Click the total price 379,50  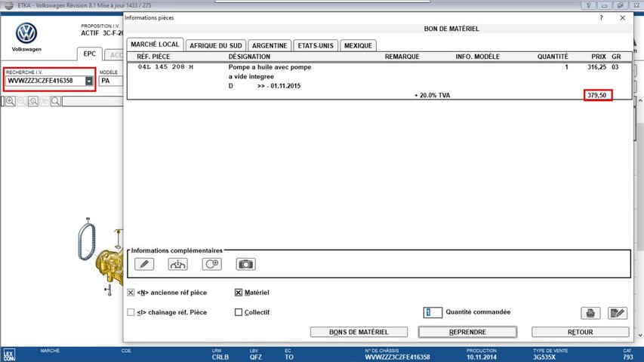point(596,95)
